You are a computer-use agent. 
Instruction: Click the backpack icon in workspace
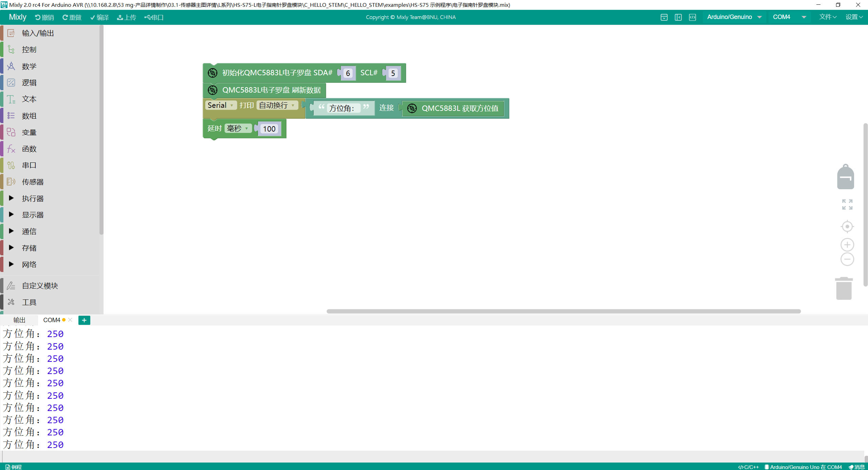tap(845, 177)
